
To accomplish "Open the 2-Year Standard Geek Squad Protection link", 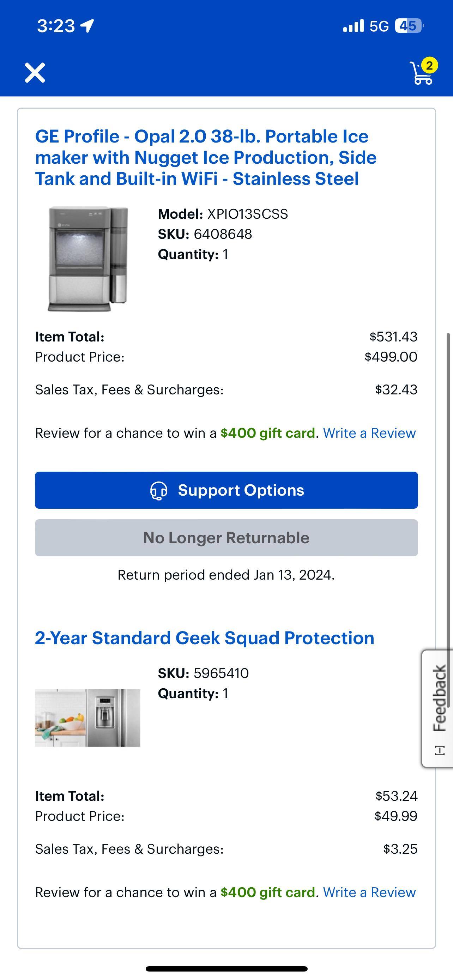I will tap(205, 638).
